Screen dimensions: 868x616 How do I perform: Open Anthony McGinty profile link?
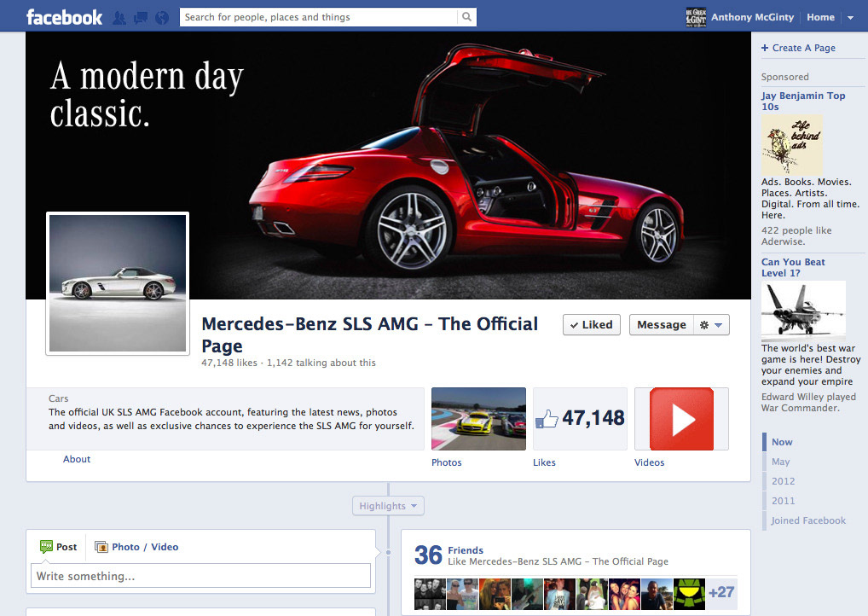click(x=752, y=17)
